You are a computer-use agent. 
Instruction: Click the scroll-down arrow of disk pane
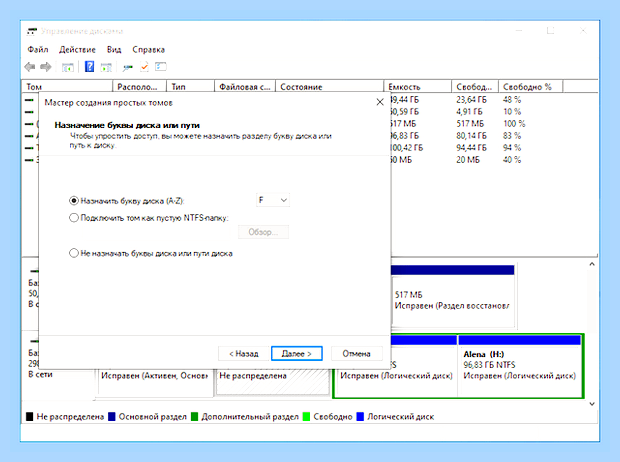(592, 403)
